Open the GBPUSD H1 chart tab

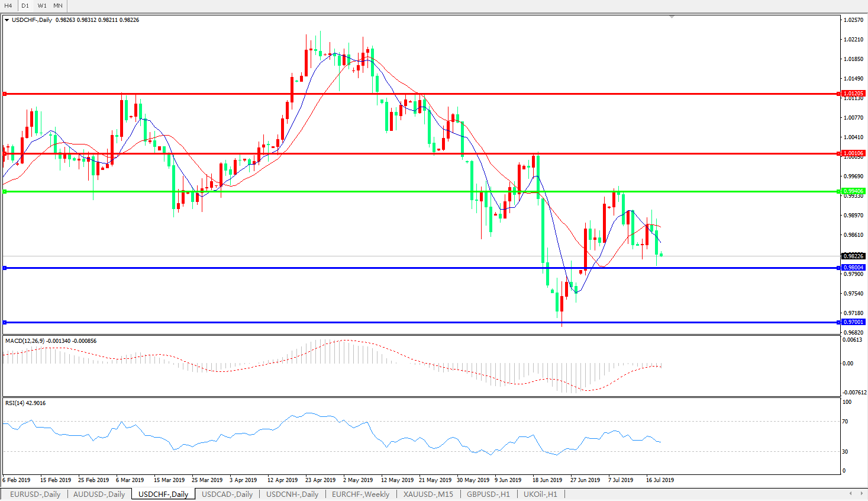[x=488, y=494]
